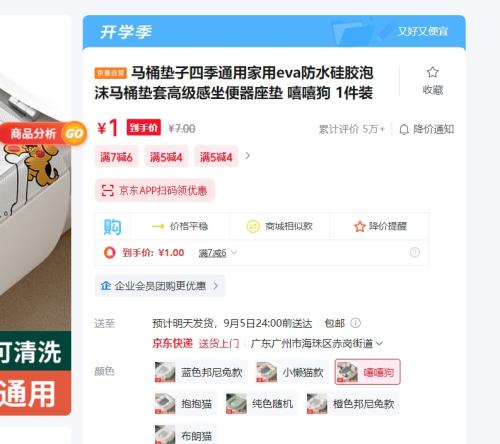
Task: Select the 蓝色邦尼兔款 color option
Action: click(x=200, y=372)
